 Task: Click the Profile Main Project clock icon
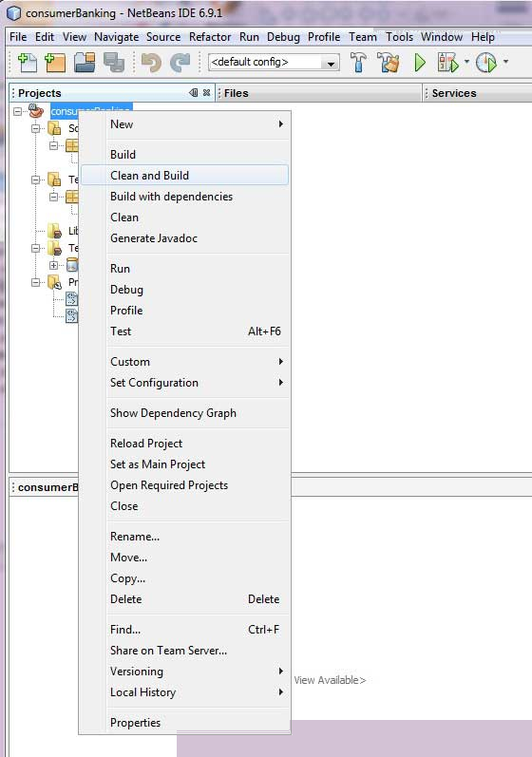point(485,63)
